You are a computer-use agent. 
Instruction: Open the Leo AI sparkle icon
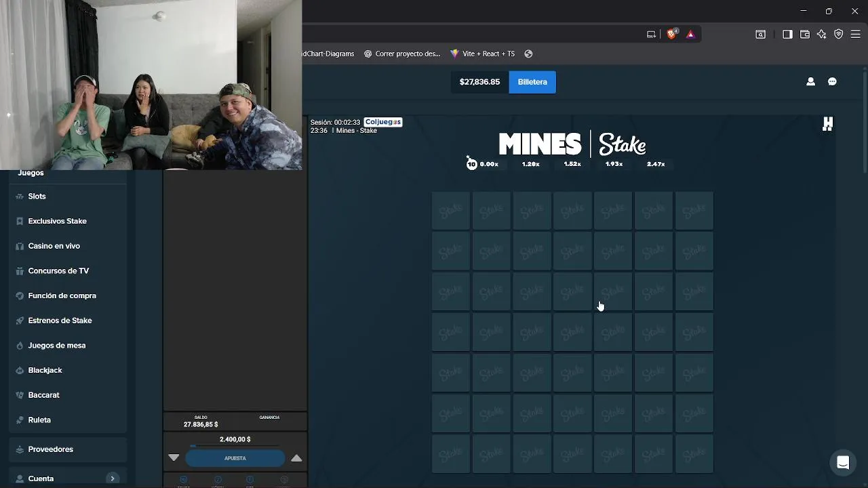tap(822, 34)
